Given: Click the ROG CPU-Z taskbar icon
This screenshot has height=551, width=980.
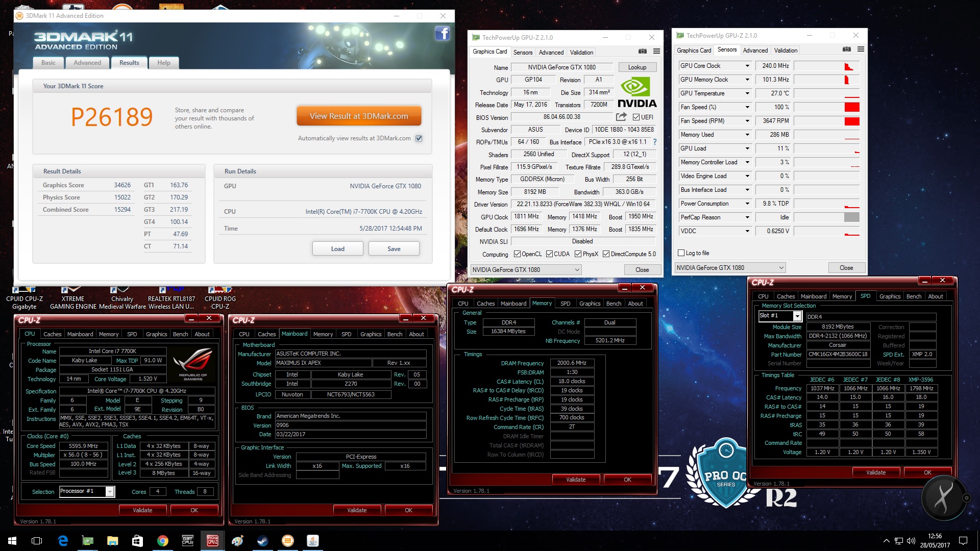Looking at the screenshot, I should tap(213, 541).
